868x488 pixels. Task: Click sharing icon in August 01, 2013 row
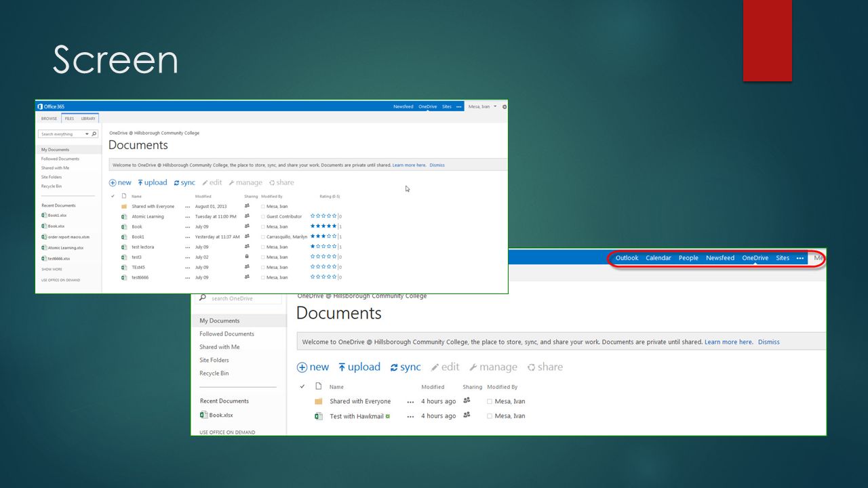tap(247, 206)
